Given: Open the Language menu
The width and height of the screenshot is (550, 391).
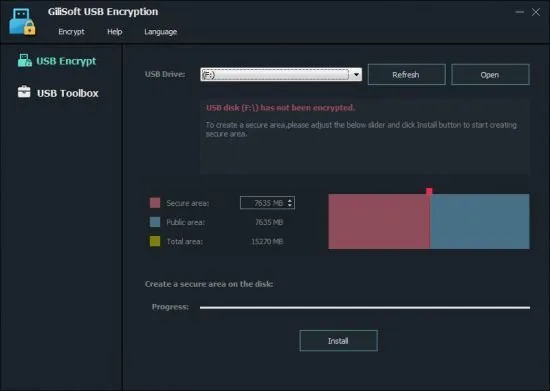Looking at the screenshot, I should coord(161,32).
